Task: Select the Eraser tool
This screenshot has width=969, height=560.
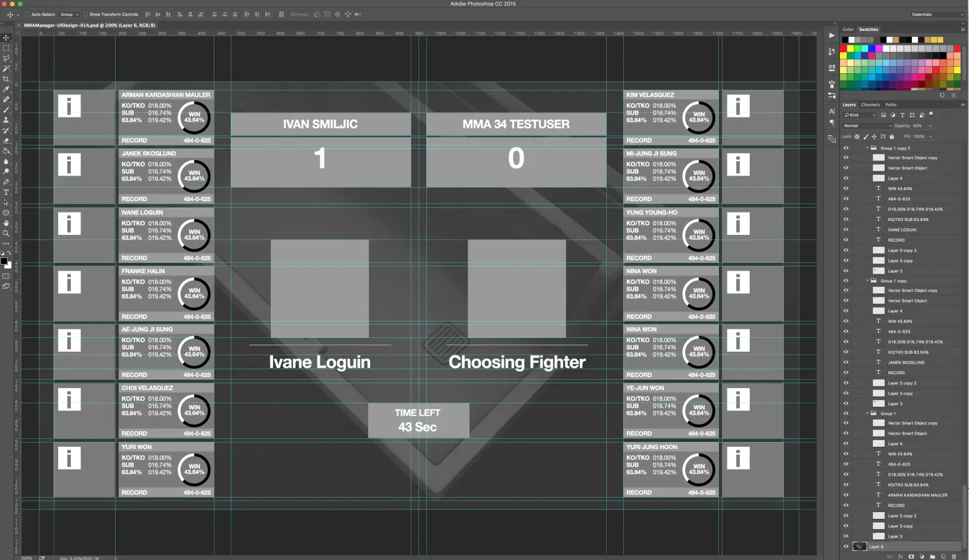Action: pos(6,140)
